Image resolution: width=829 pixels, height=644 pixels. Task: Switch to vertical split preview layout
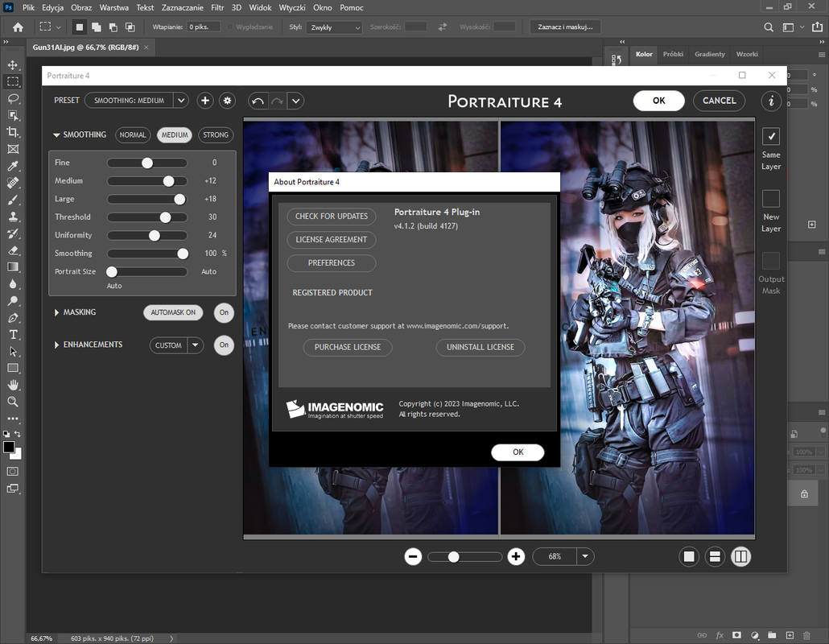click(x=740, y=556)
